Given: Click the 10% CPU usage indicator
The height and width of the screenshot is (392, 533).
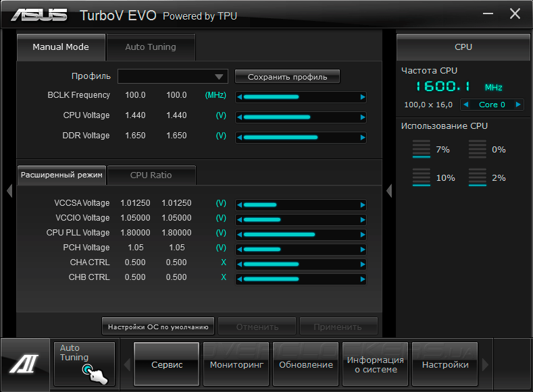Looking at the screenshot, I should tap(434, 177).
